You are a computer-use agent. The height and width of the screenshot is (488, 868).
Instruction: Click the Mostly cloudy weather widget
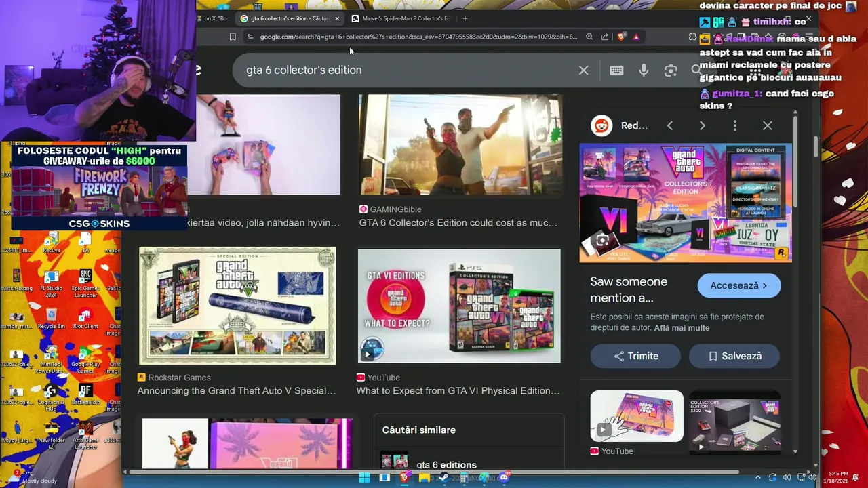click(x=33, y=477)
